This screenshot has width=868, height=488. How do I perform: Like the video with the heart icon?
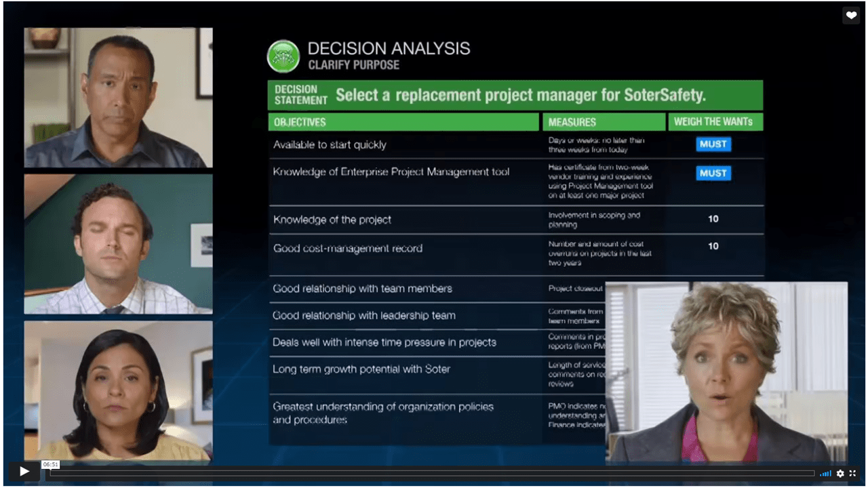[x=851, y=15]
